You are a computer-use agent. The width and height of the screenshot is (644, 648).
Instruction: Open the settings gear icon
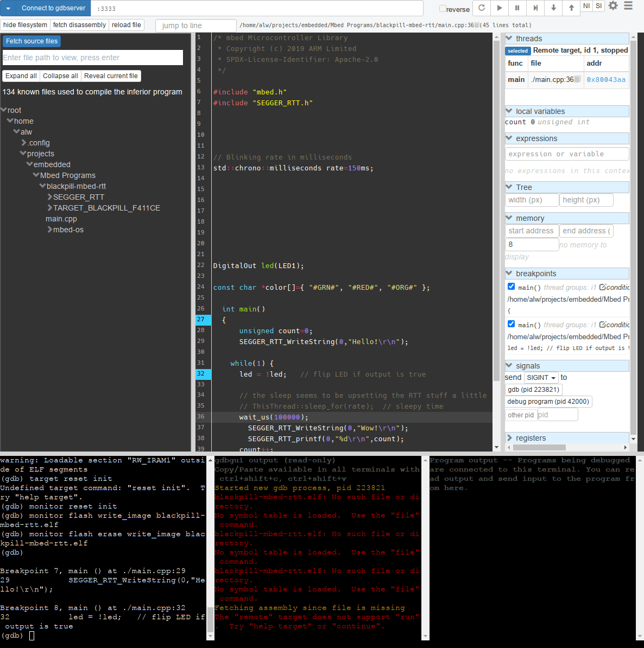coord(613,6)
